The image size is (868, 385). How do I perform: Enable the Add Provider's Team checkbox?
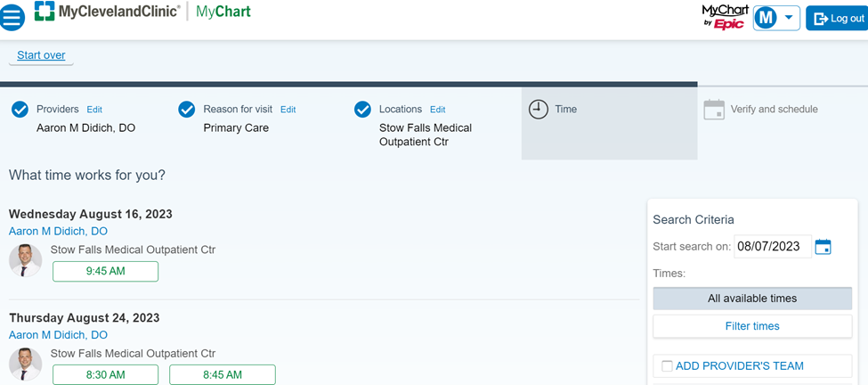667,365
